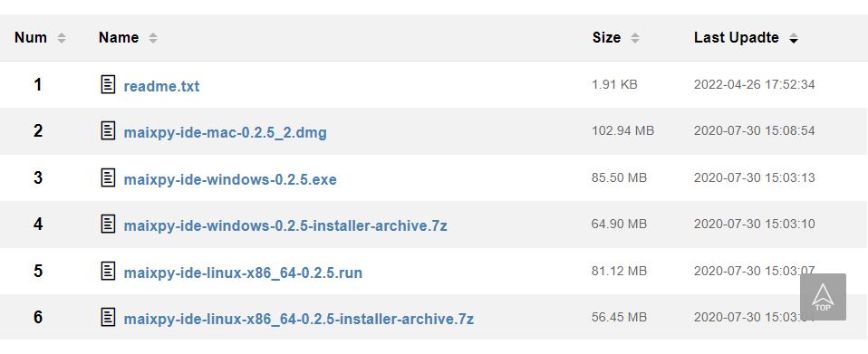
Task: Click the file icon beside readme.txt
Action: pos(108,84)
